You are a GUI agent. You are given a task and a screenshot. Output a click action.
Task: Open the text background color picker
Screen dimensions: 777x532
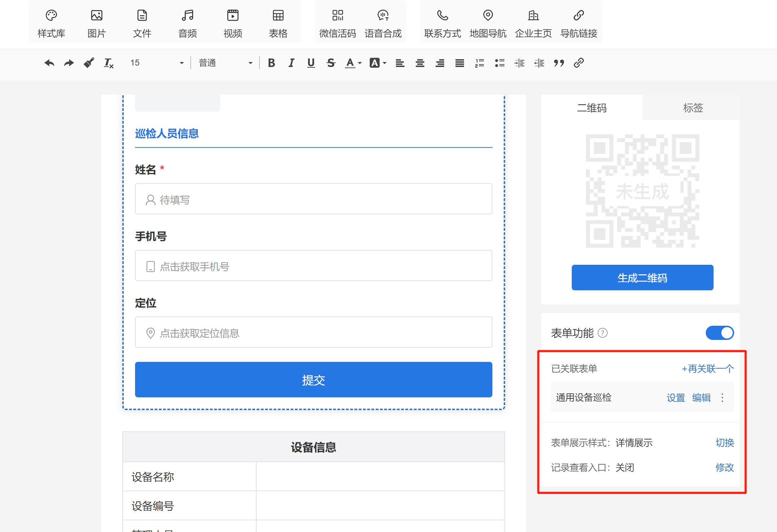click(375, 63)
